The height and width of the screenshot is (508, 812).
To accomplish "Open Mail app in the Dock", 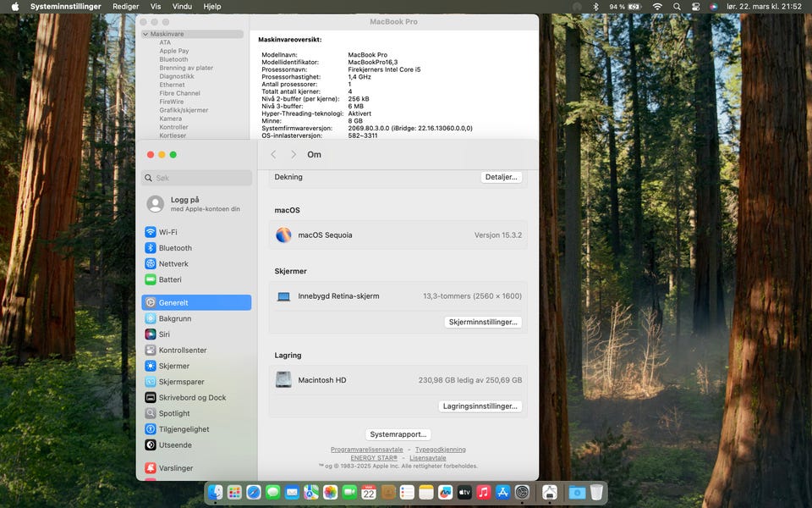I will (x=292, y=492).
